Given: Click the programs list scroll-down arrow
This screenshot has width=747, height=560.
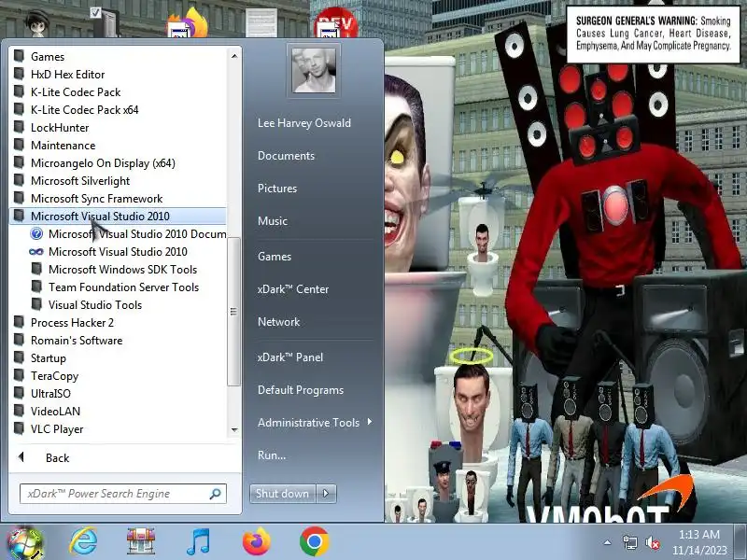Looking at the screenshot, I should [234, 430].
